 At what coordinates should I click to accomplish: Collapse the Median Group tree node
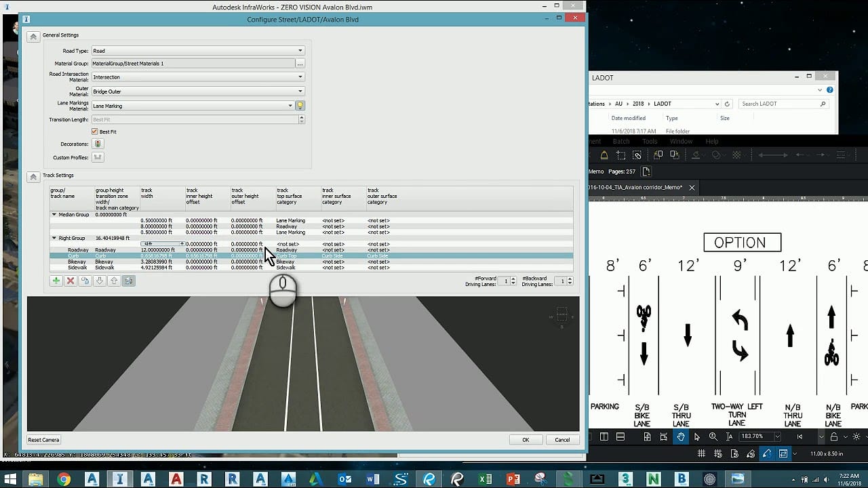(54, 215)
